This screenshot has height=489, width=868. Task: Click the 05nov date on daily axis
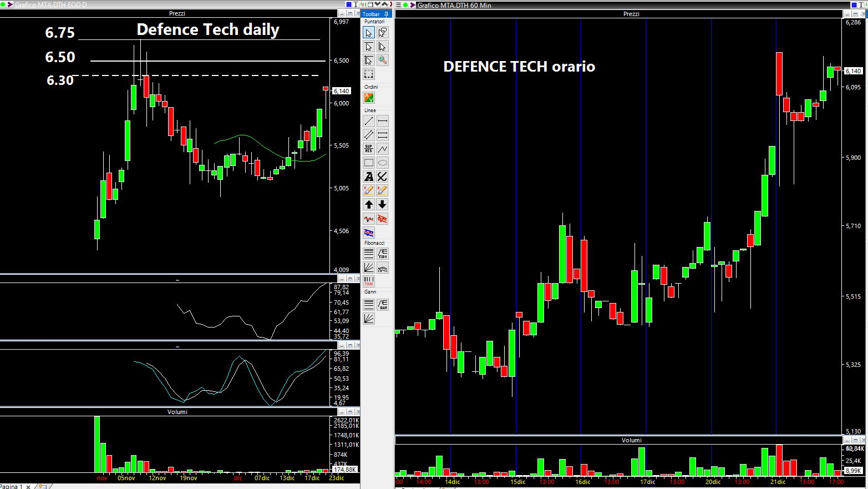pyautogui.click(x=126, y=478)
